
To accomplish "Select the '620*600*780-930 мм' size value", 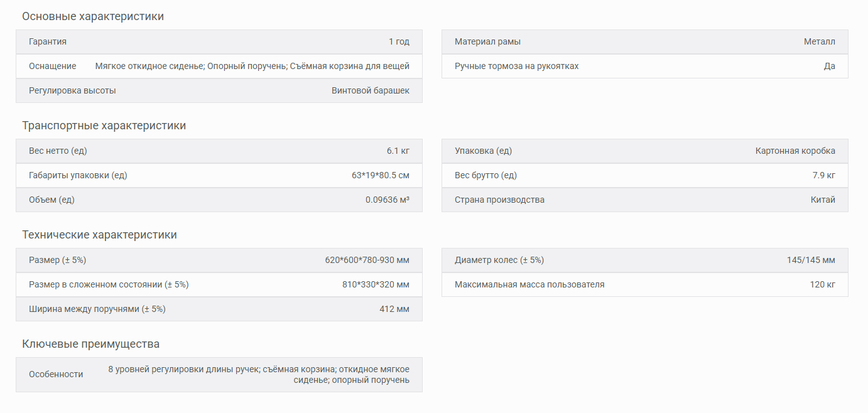I will click(367, 260).
